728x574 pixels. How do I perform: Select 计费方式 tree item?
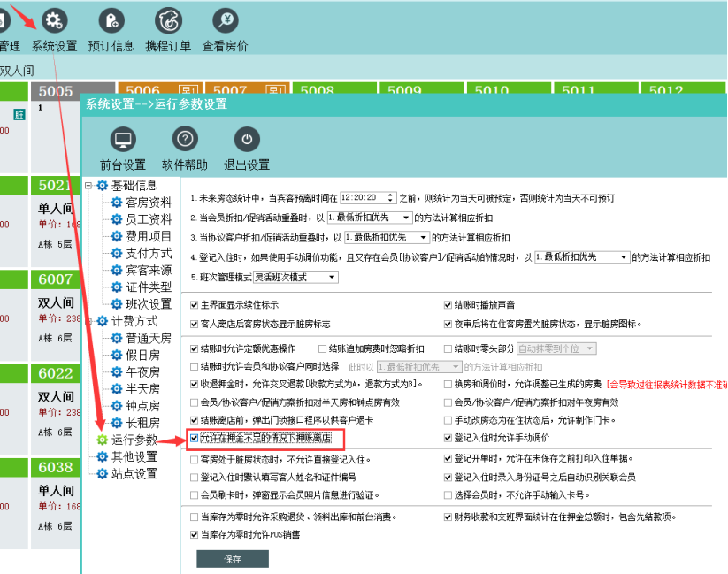(x=134, y=321)
